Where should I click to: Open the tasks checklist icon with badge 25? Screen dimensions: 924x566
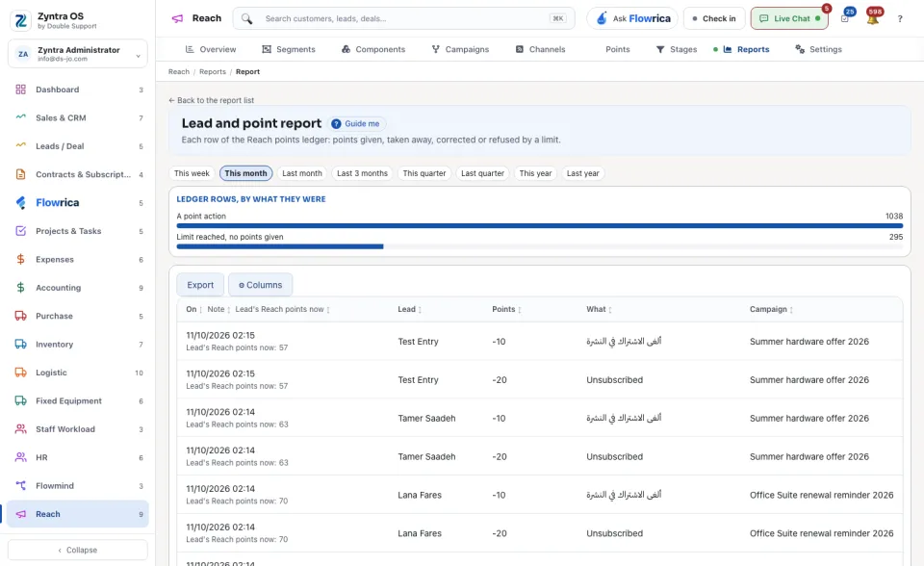coord(845,18)
